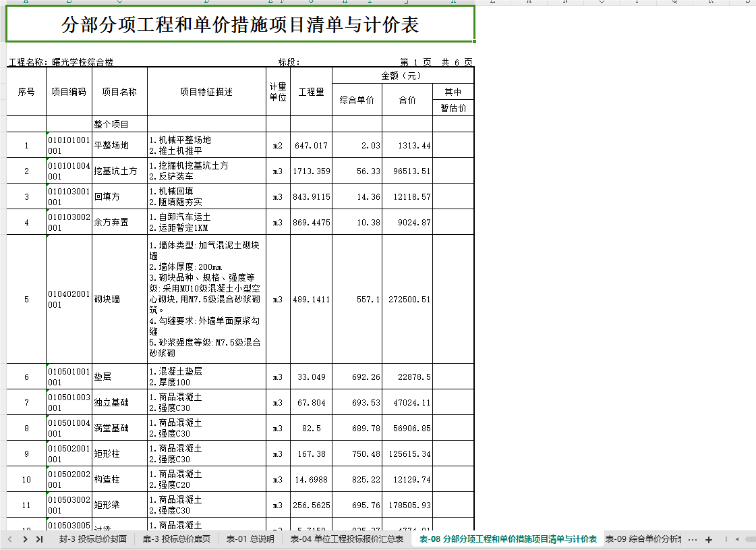Click the 砌块墙 feature description cell
Image resolution: width=756 pixels, height=550 pixels.
pos(206,299)
